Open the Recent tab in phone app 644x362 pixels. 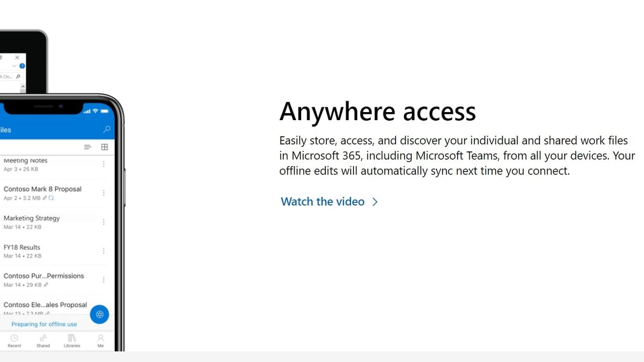(x=14, y=341)
